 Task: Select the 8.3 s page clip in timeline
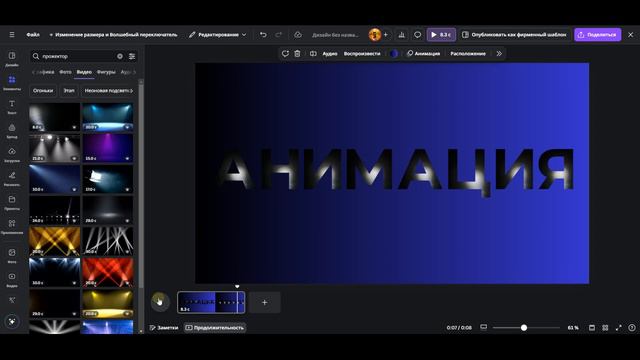(211, 302)
